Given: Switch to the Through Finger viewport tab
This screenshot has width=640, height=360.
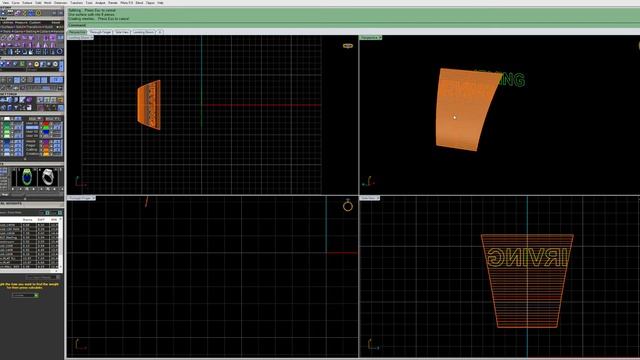Looking at the screenshot, I should (100, 32).
